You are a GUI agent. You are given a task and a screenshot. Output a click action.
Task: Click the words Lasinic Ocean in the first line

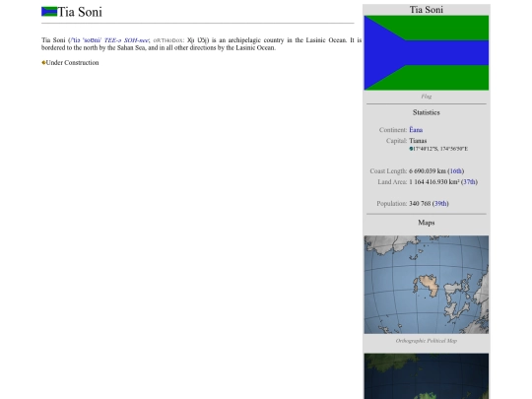(x=326, y=40)
